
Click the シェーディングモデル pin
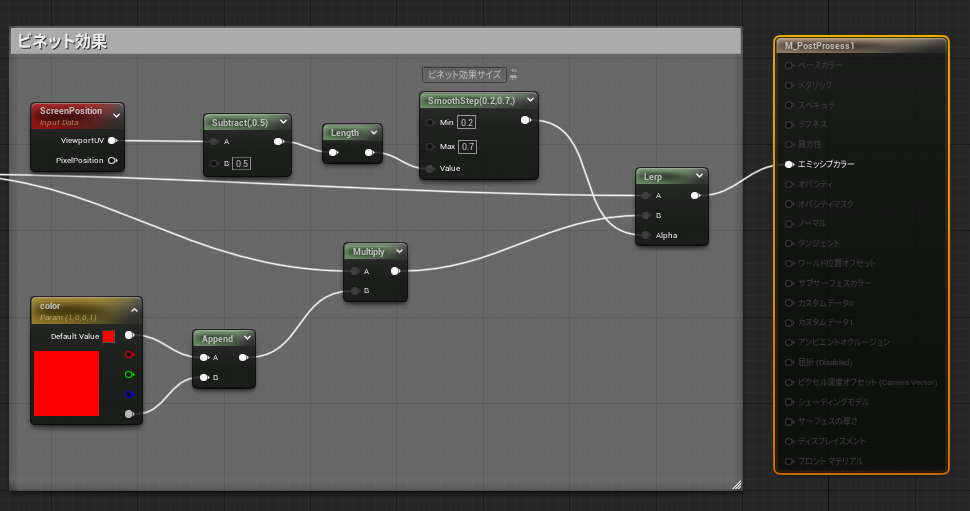tap(789, 402)
